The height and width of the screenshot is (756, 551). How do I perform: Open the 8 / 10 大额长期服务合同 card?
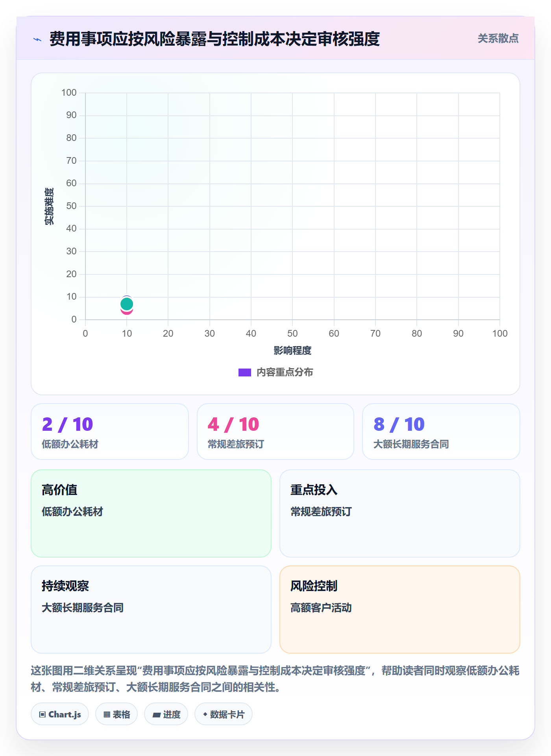tap(441, 432)
